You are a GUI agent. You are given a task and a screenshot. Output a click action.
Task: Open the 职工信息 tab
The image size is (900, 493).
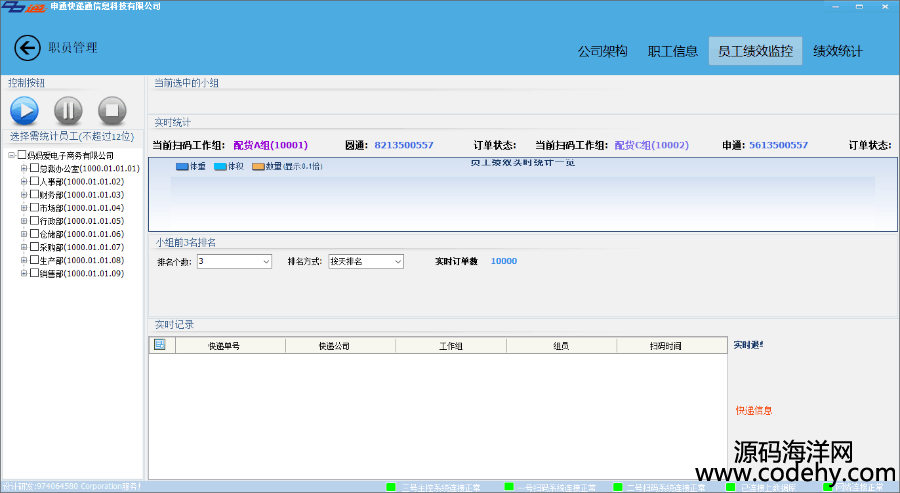coord(673,51)
